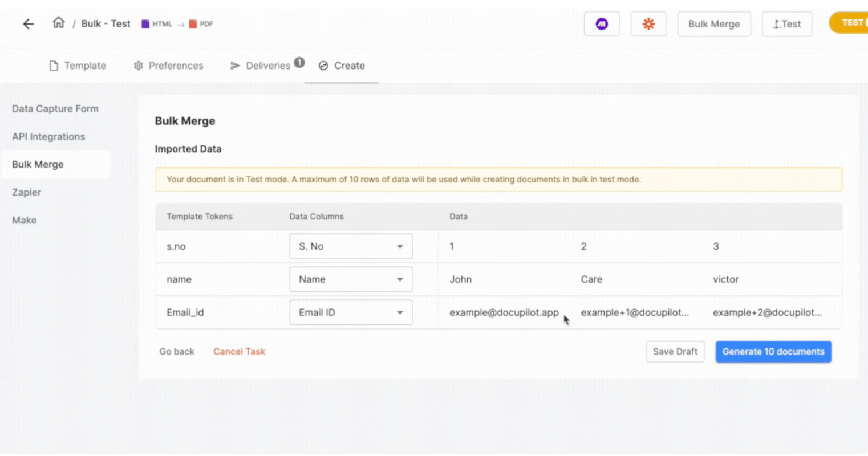
Task: Click the Data Columns column header
Action: (317, 217)
